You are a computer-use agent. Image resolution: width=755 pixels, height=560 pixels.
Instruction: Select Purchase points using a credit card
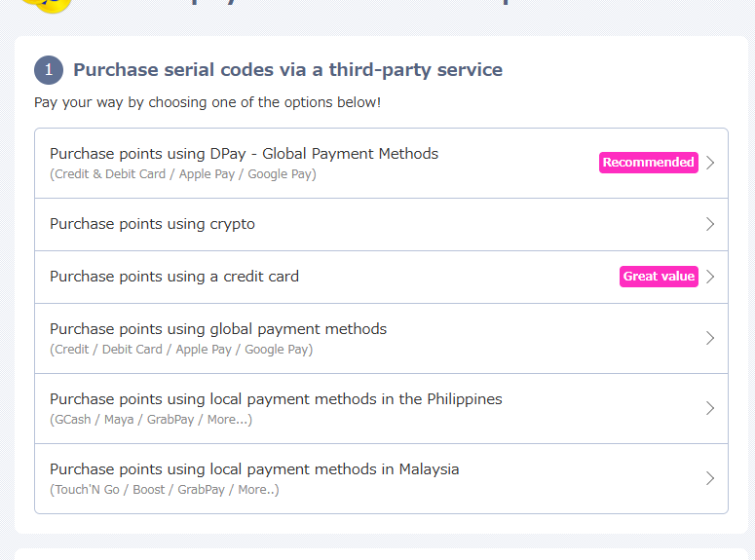(174, 277)
